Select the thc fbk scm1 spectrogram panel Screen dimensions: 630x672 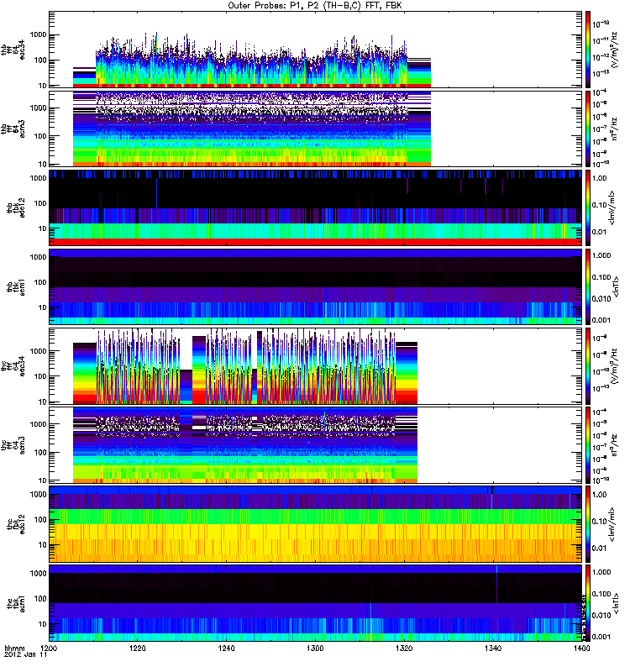coord(316,603)
